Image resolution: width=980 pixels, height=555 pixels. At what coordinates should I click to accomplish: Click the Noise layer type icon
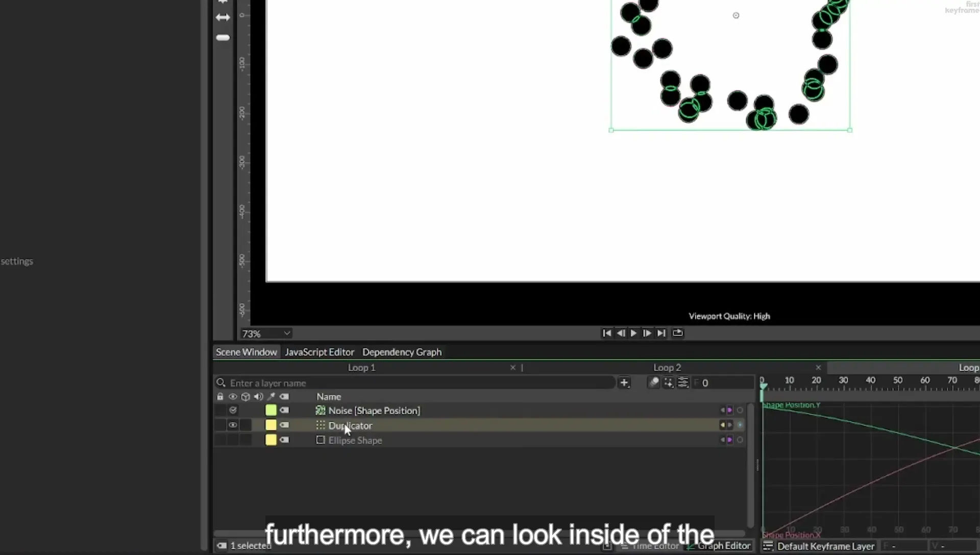[321, 410]
